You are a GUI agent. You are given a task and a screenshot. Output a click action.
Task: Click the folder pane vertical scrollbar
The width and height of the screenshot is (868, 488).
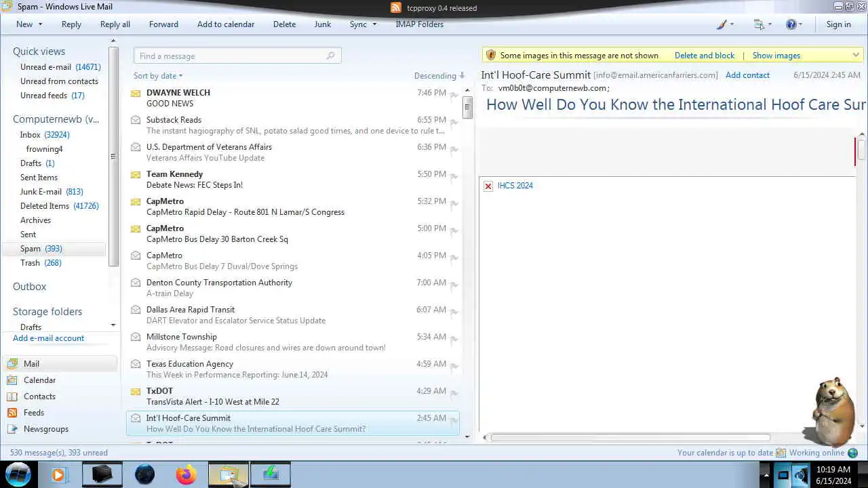tap(114, 157)
